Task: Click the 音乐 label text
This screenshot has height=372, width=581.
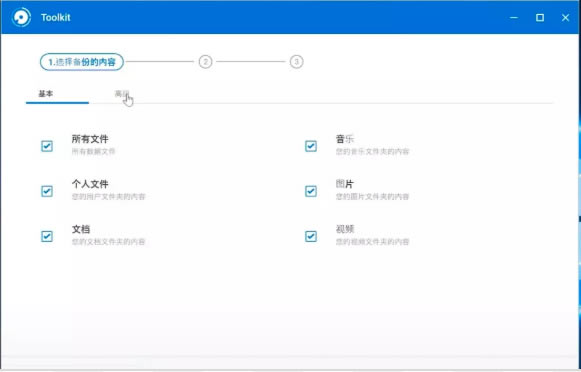Action: coord(345,139)
